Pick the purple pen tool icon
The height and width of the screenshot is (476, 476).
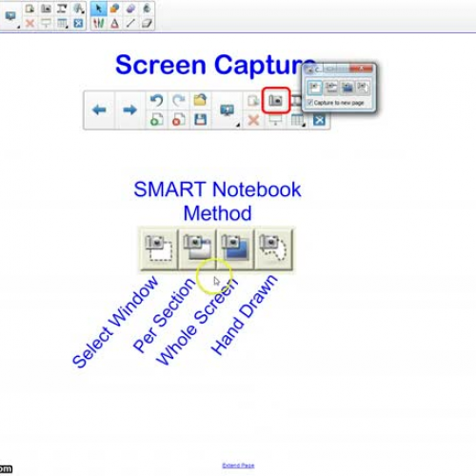pos(130,9)
